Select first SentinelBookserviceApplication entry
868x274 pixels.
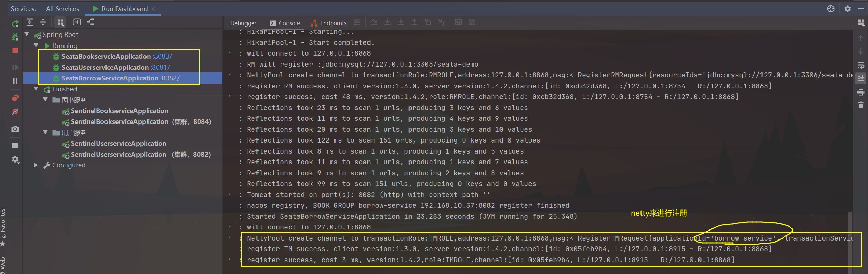pos(120,111)
